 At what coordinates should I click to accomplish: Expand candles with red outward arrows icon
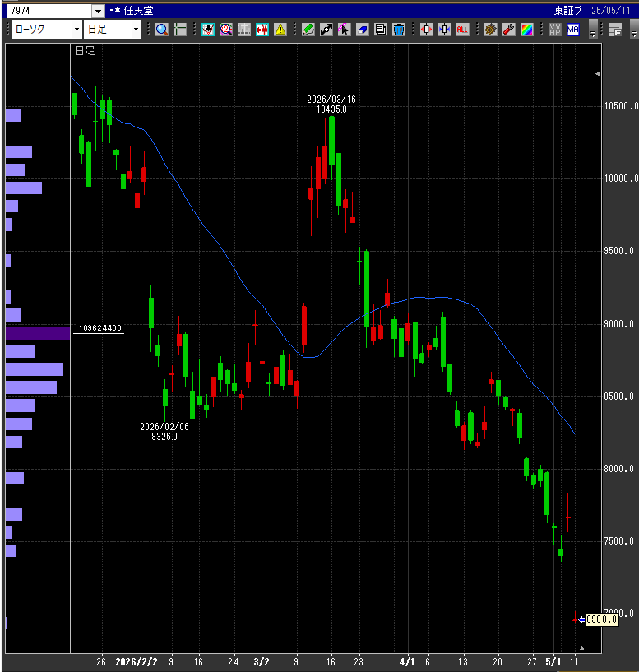tap(427, 30)
